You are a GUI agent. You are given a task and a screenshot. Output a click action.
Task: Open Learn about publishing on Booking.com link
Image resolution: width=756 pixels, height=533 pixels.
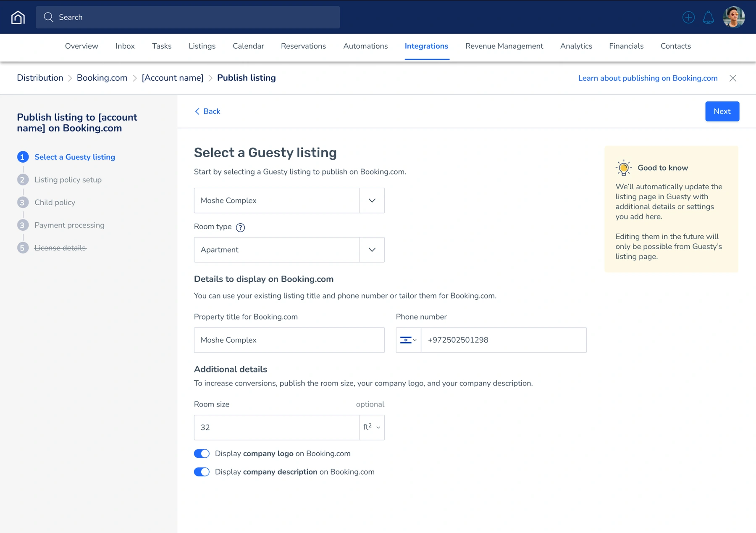(648, 78)
